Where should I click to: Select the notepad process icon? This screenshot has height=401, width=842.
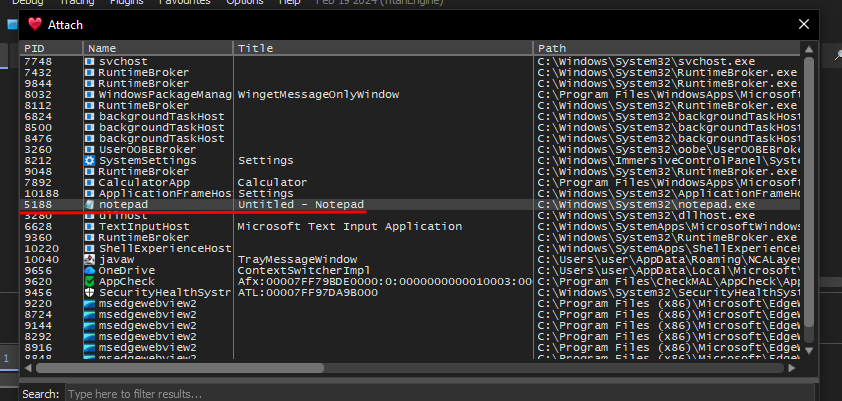(90, 205)
